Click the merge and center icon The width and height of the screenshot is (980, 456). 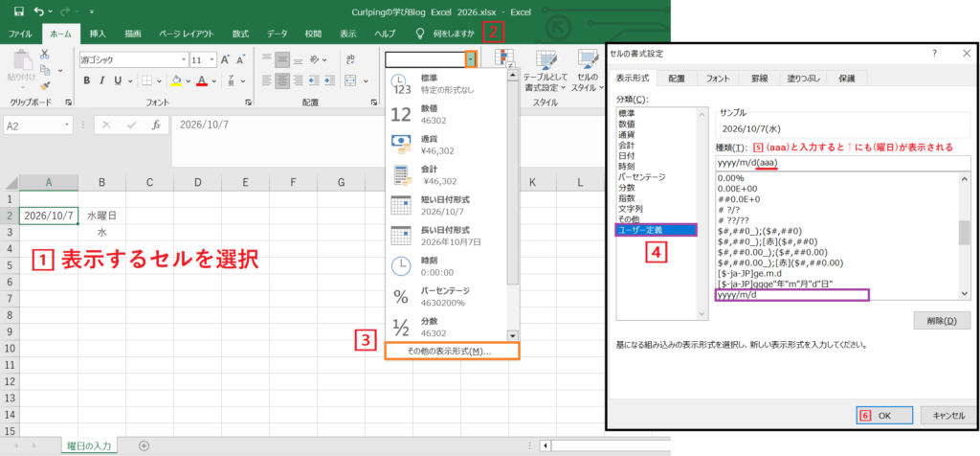pyautogui.click(x=350, y=80)
